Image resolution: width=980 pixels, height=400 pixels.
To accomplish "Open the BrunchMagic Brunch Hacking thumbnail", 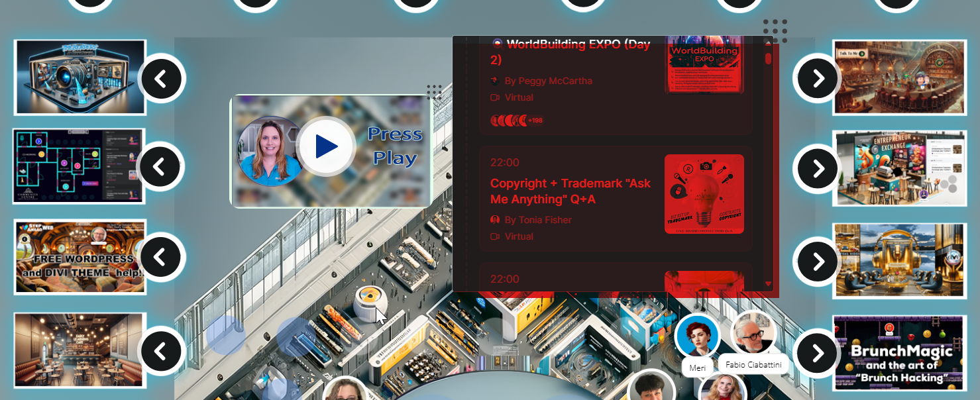I will tap(899, 353).
